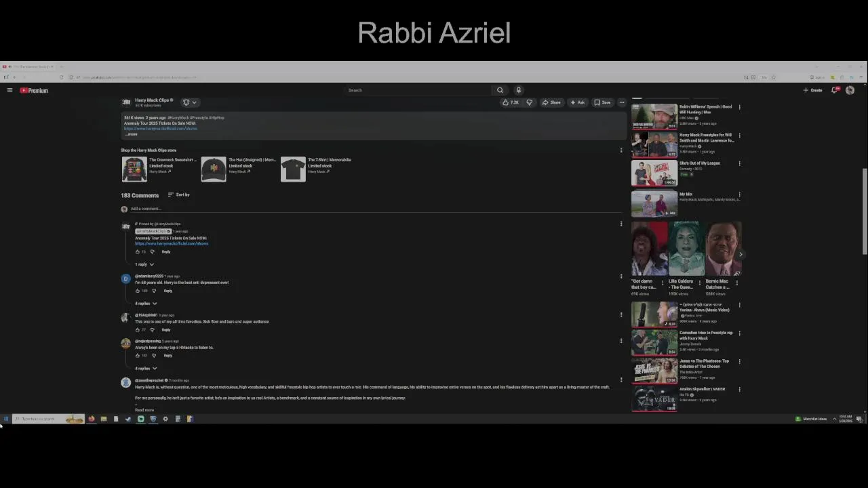This screenshot has width=868, height=488.
Task: Open The T-Shirt Memorabilia product thumbnail
Action: [x=293, y=169]
